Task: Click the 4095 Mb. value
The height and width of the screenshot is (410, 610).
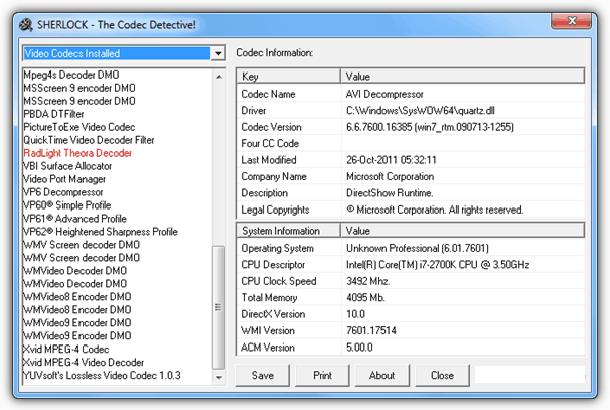Action: point(365,298)
